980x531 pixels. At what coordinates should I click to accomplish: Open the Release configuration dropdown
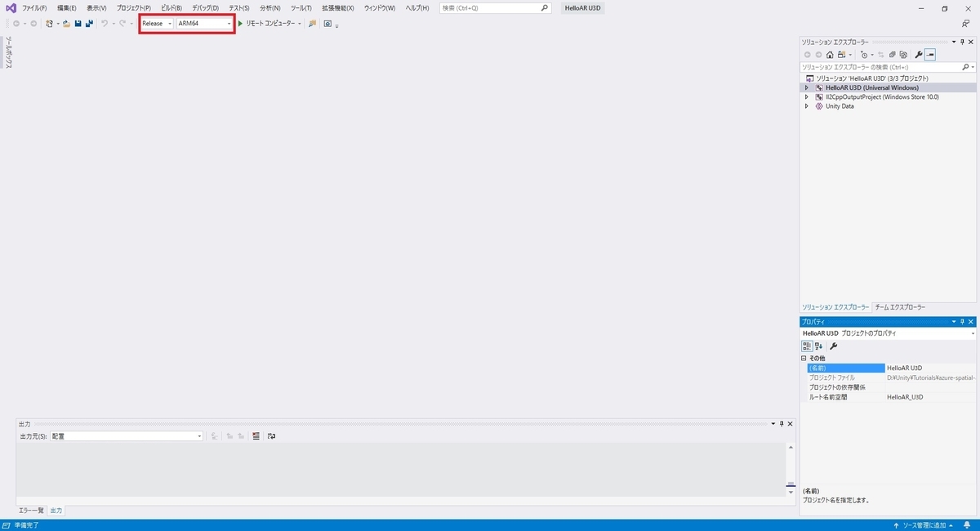tap(158, 24)
